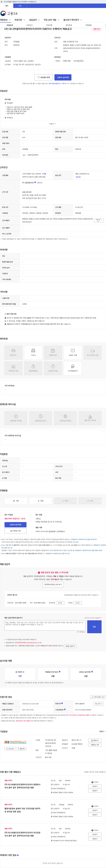Expand the 실업급여 menu
Image resolution: width=106 pixels, height=868 pixels.
pyautogui.click(x=34, y=20)
